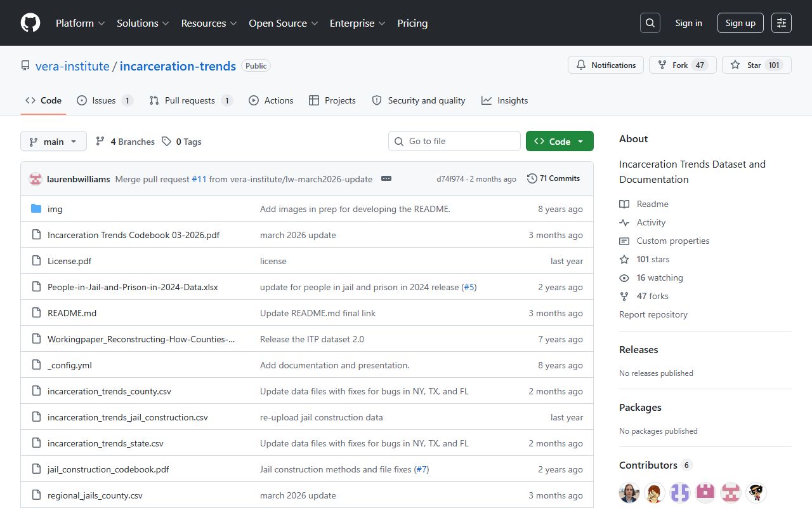Open the main branch selector dropdown
The height and width of the screenshot is (508, 812).
(53, 142)
